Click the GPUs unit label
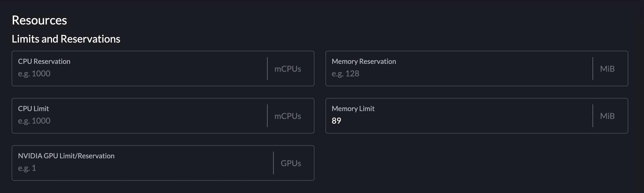 click(x=291, y=163)
